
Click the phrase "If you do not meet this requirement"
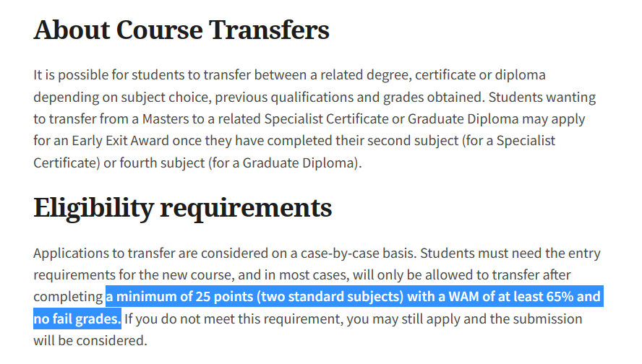coord(232,319)
